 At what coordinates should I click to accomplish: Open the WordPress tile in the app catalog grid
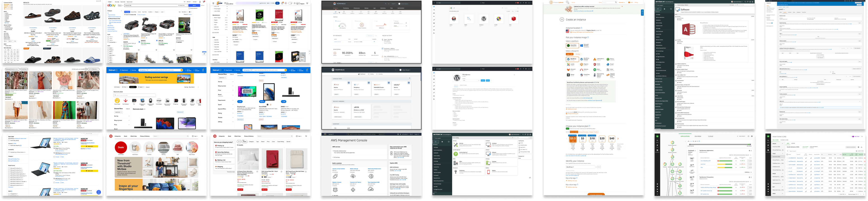pyautogui.click(x=484, y=19)
